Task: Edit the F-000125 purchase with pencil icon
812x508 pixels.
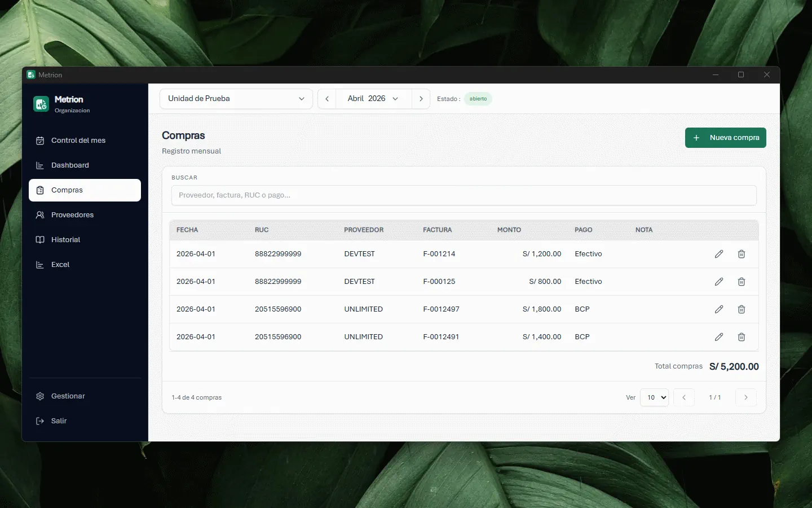Action: [719, 282]
